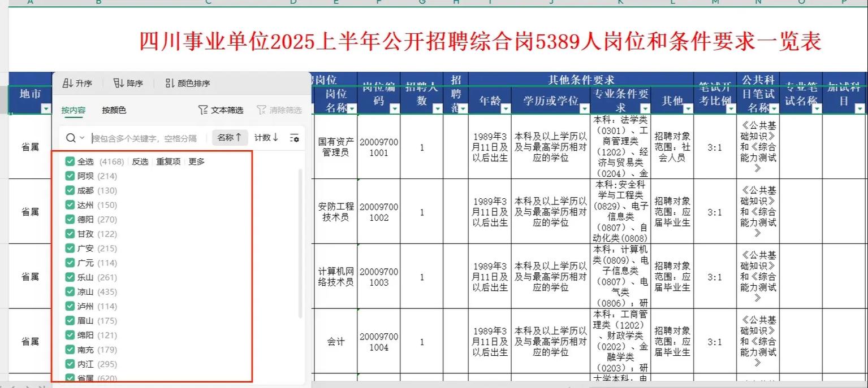Viewport: 868px width, 388px height.
Task: Open the filter list settings gear icon
Action: tap(294, 137)
